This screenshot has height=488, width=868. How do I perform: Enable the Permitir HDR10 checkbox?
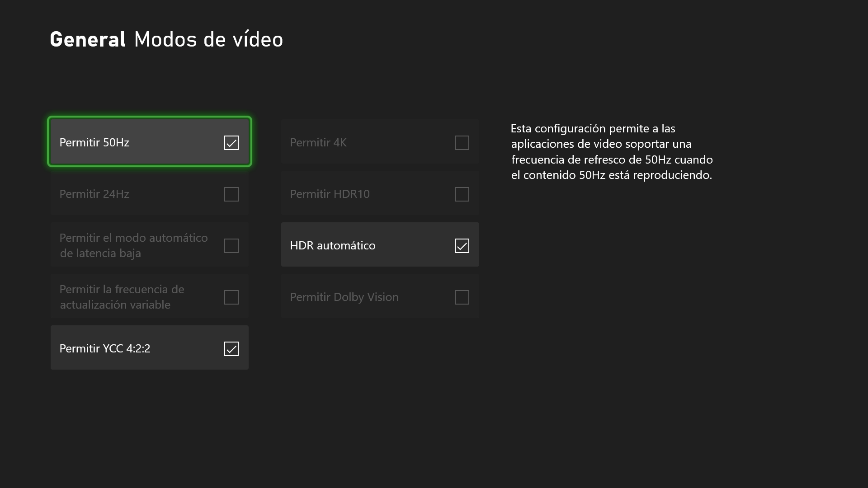coord(462,194)
